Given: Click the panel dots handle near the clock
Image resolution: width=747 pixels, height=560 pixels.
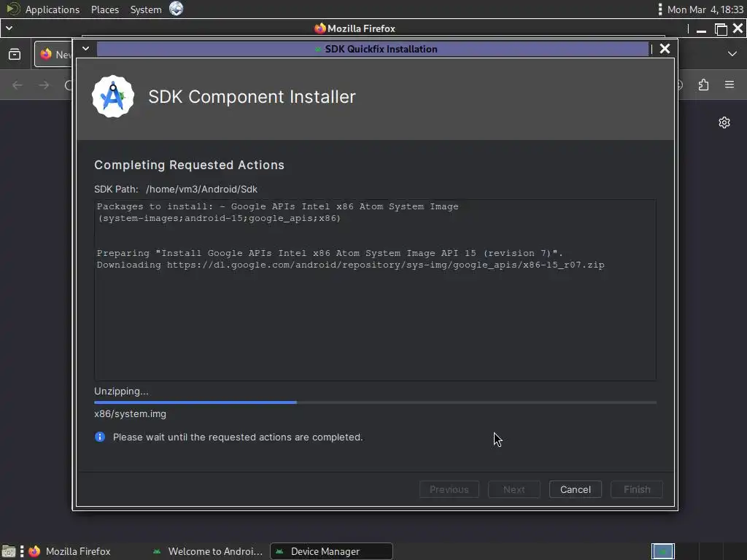Looking at the screenshot, I should (659, 9).
